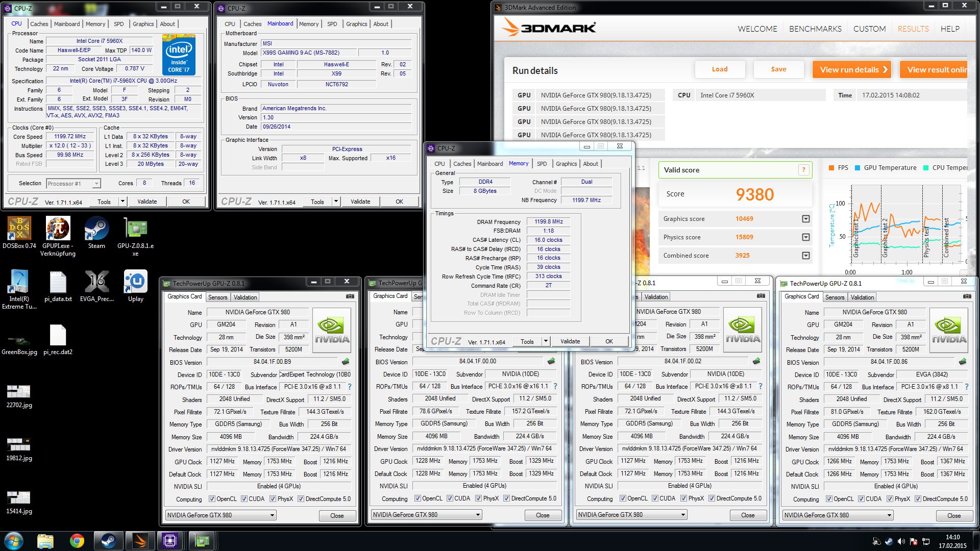The height and width of the screenshot is (551, 980).
Task: Click BIOS save chip icon in first GPU-Z window
Action: (x=346, y=362)
